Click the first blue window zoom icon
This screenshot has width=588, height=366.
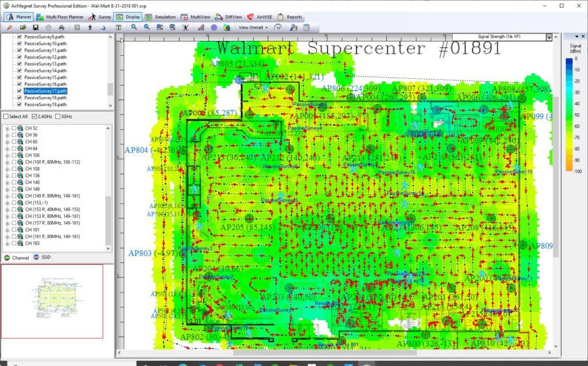(x=160, y=28)
